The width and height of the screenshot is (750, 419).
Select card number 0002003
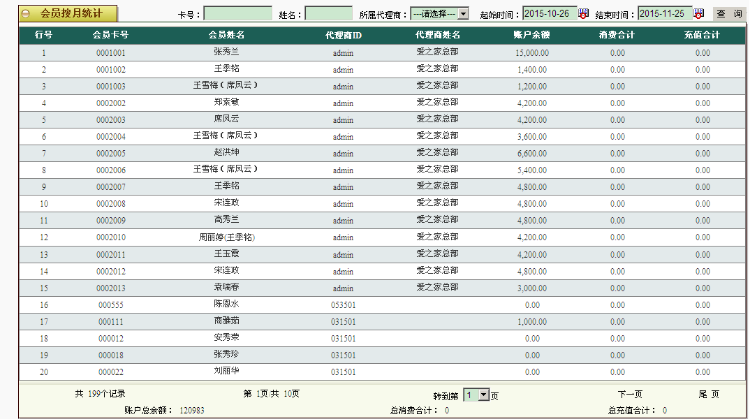(x=110, y=120)
